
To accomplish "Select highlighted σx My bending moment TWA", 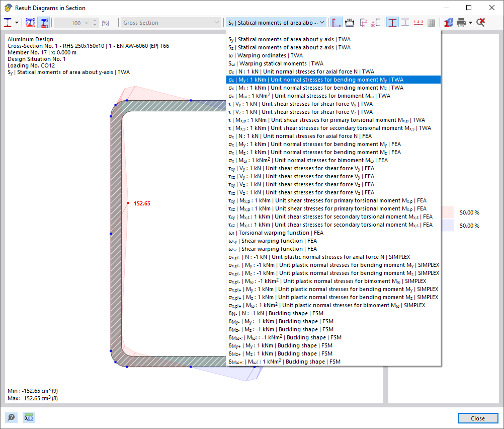I will click(x=333, y=80).
